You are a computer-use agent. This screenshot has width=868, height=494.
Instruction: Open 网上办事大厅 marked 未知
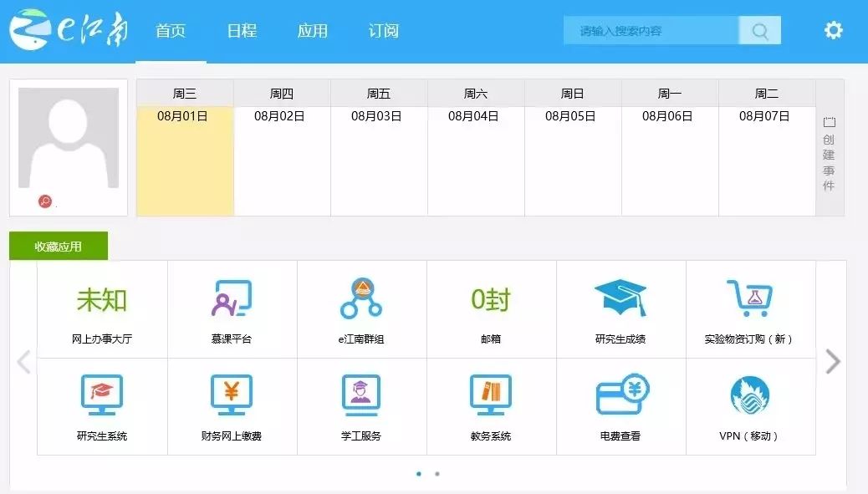tap(101, 308)
